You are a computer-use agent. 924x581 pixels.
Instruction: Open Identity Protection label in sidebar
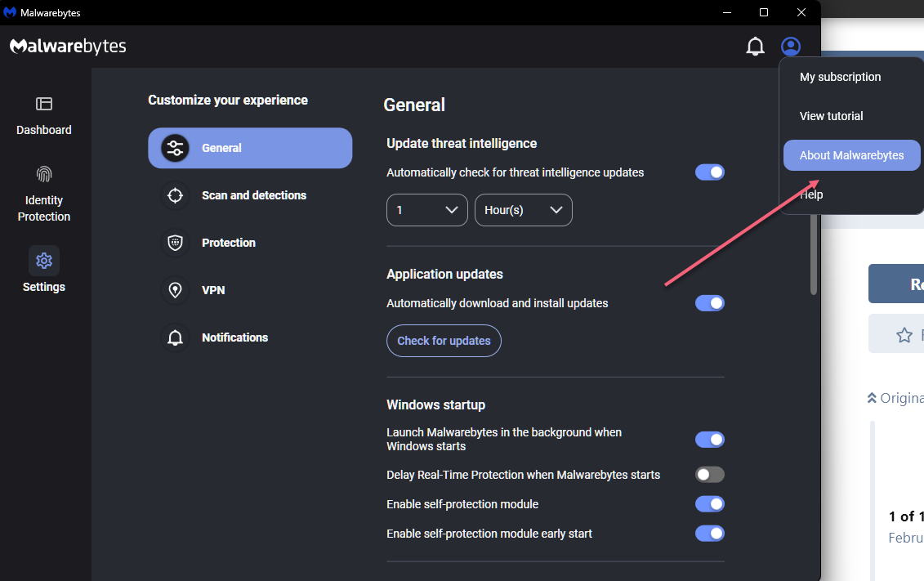point(44,208)
